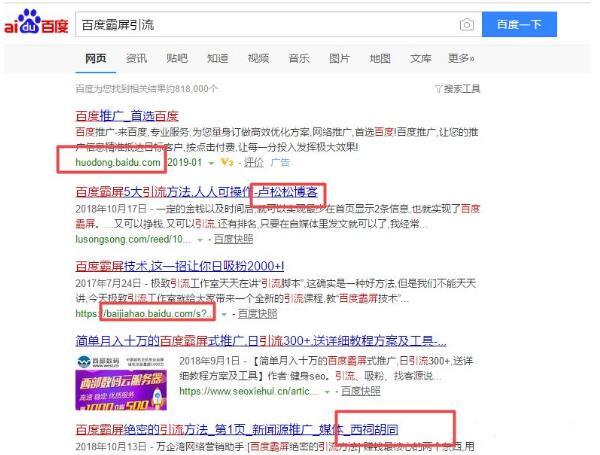The width and height of the screenshot is (600, 455).
Task: Select the 网页 tab
Action: (96, 59)
